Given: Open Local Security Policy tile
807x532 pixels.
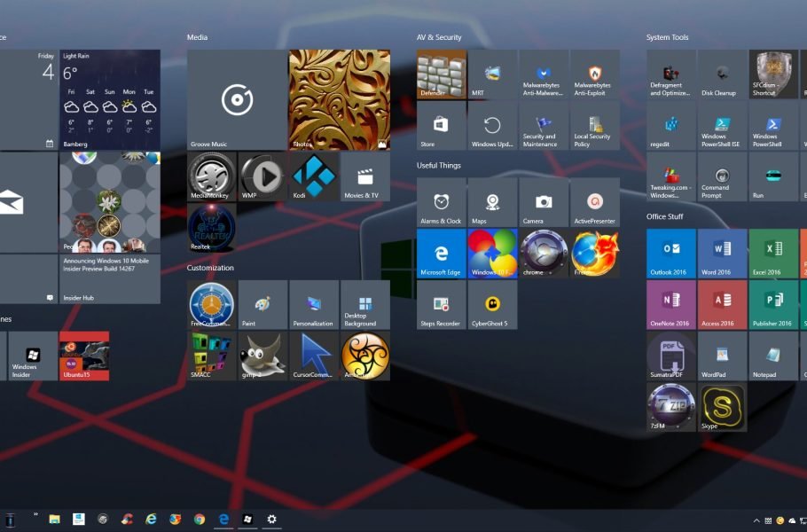Looking at the screenshot, I should [595, 126].
